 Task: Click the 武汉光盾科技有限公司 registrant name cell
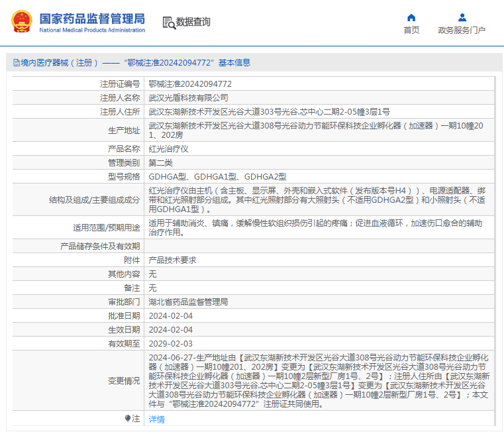coord(319,97)
